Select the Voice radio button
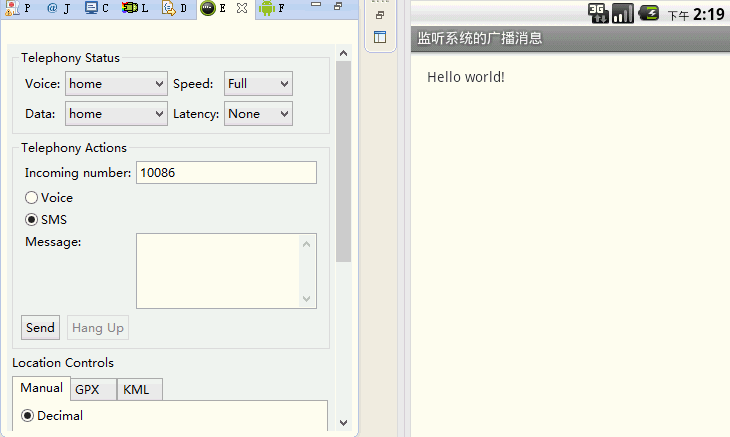 [x=32, y=198]
